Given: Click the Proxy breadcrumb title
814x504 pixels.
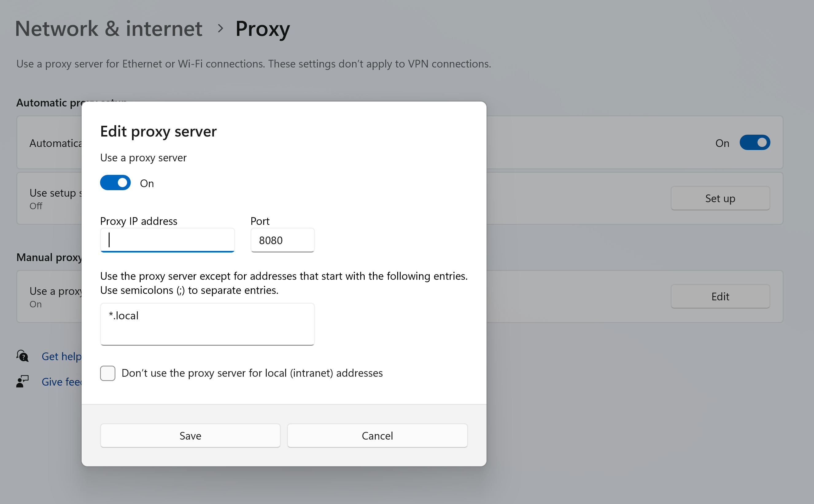Looking at the screenshot, I should pos(262,28).
